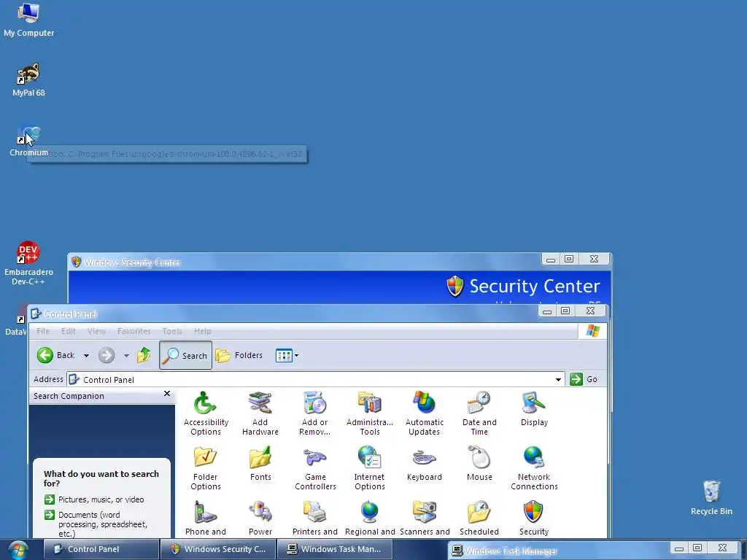Image resolution: width=747 pixels, height=560 pixels.
Task: Click the Windows Security Center title bar
Action: [x=305, y=262]
